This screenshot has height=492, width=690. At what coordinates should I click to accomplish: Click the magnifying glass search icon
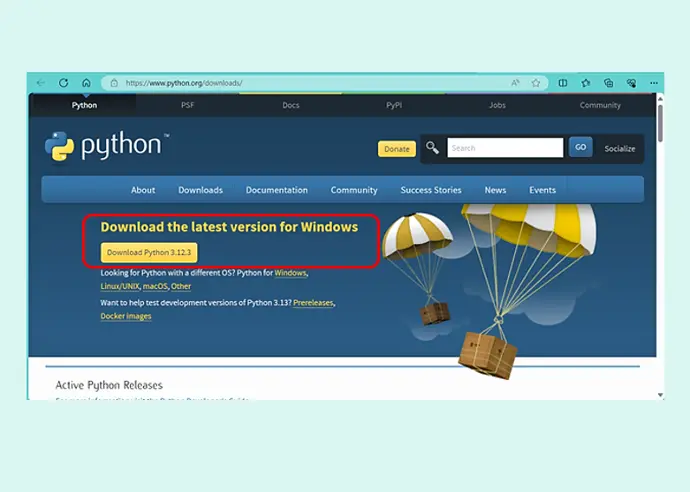[432, 148]
